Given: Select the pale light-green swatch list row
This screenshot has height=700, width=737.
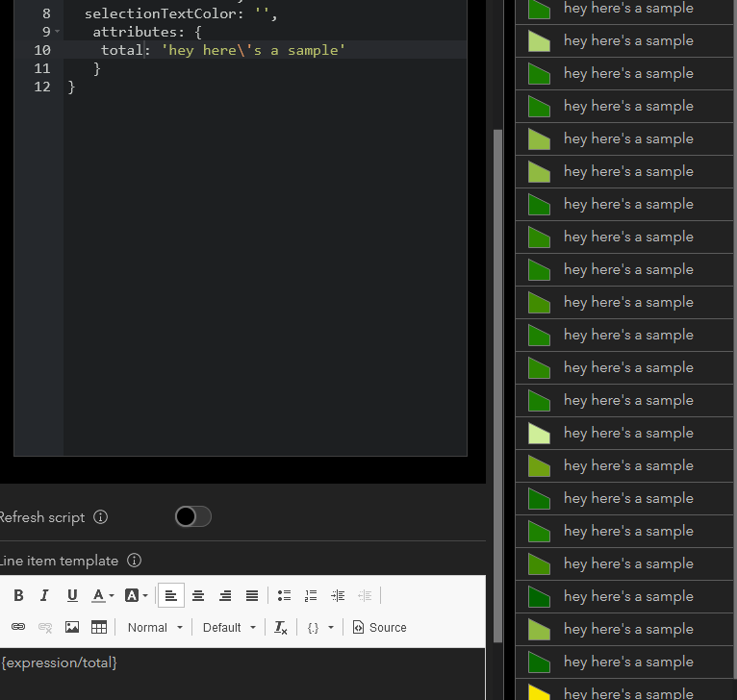Looking at the screenshot, I should [625, 433].
